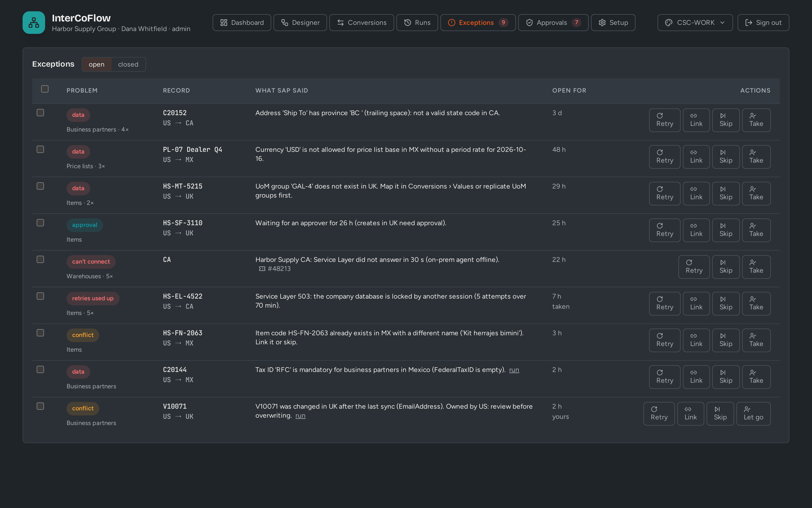Click the Open For column header
Viewport: 812px width, 508px height.
pos(569,90)
